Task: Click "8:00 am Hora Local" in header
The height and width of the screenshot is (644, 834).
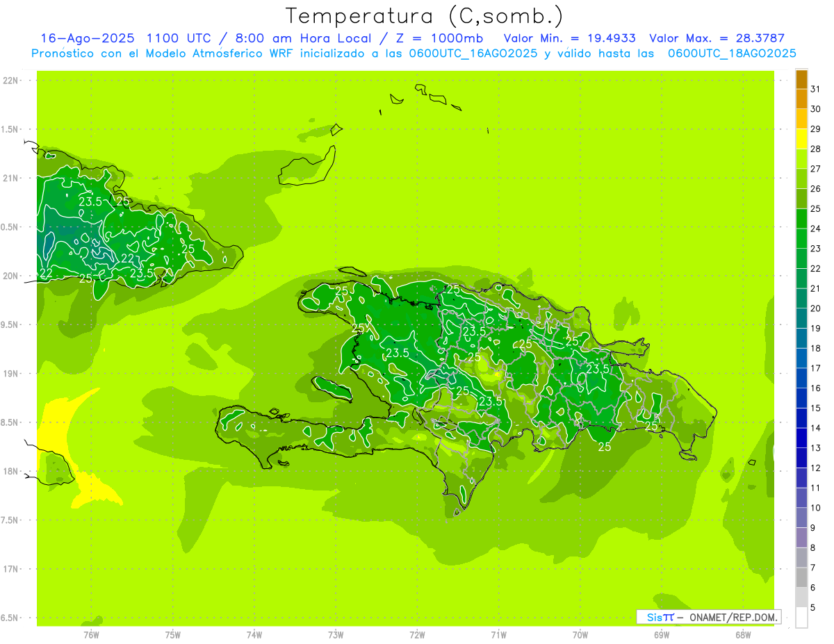Action: (x=303, y=38)
